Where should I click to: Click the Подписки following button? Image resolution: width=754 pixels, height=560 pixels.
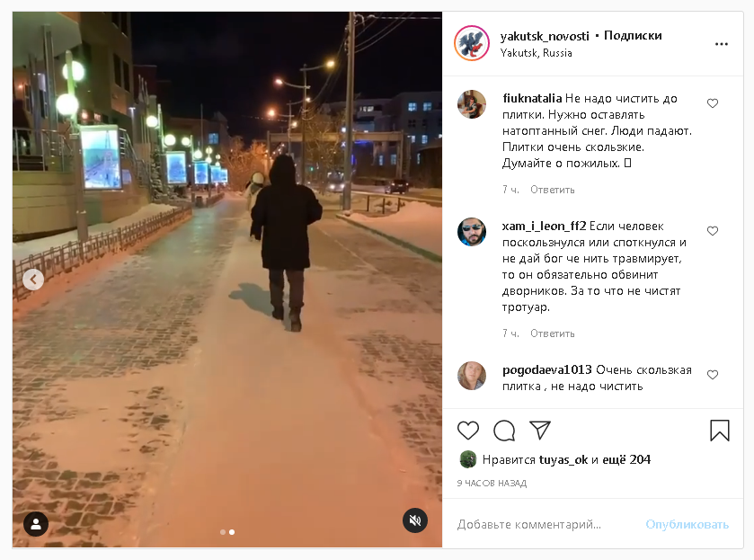pyautogui.click(x=633, y=36)
